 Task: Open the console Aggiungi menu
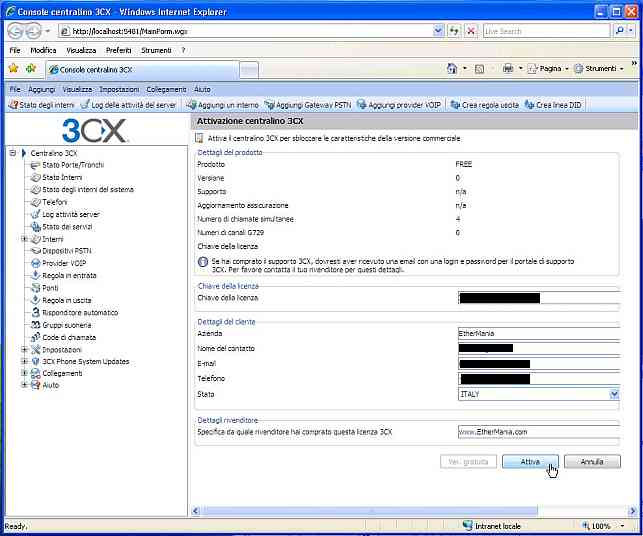click(x=41, y=89)
